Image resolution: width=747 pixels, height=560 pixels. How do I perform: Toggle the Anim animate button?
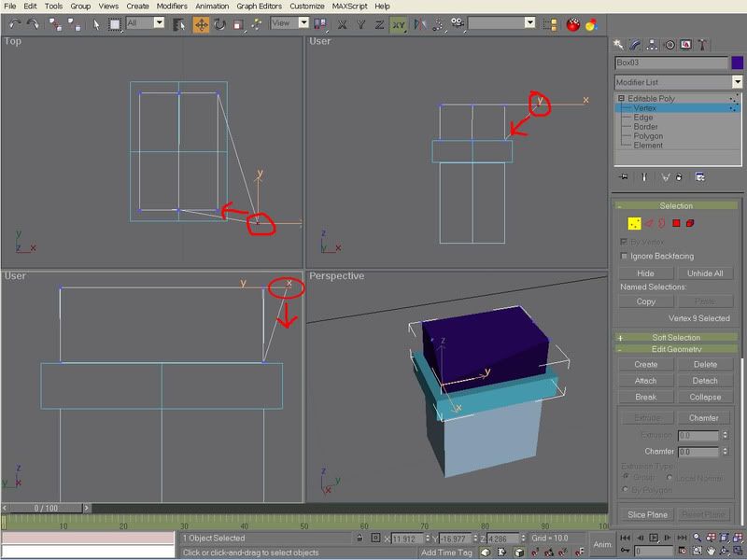(602, 544)
